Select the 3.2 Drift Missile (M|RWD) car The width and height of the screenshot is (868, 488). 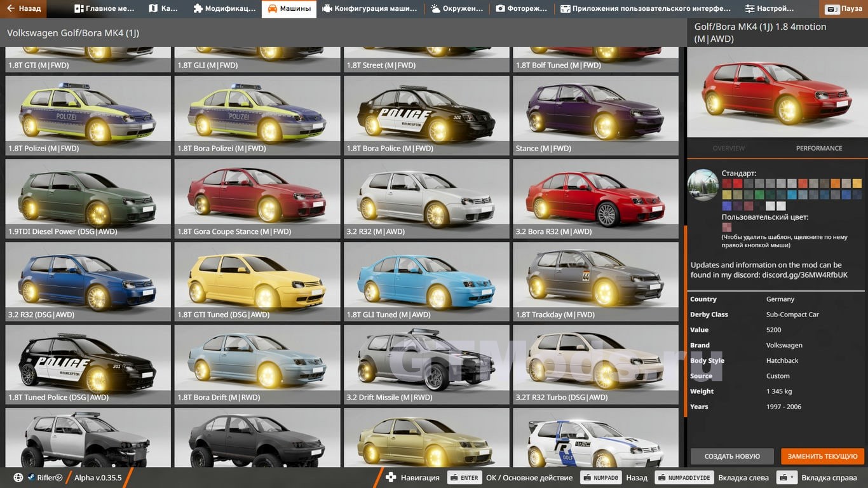[426, 365]
